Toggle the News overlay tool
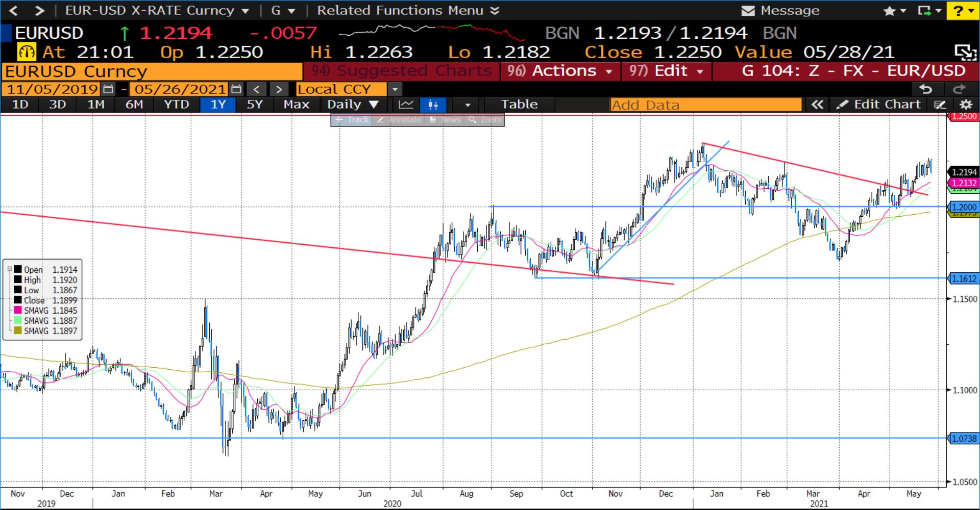Viewport: 980px width, 510px height. [x=445, y=120]
